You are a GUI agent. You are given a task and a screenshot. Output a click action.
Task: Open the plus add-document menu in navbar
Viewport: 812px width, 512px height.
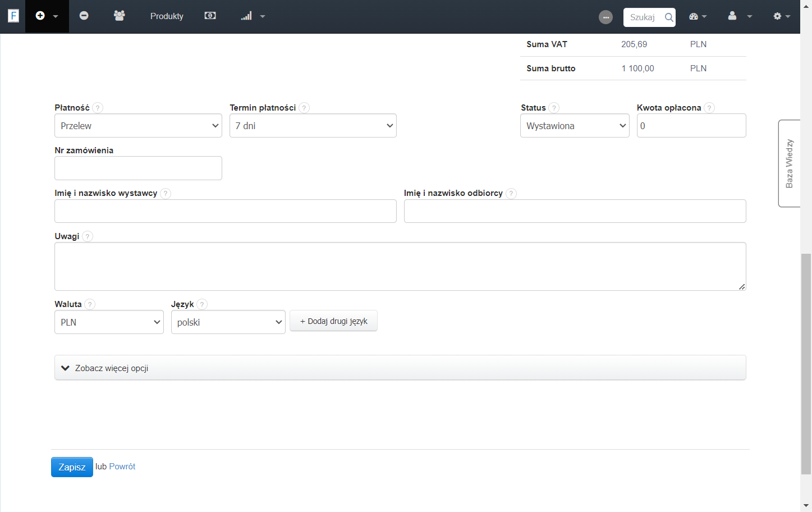(x=47, y=16)
